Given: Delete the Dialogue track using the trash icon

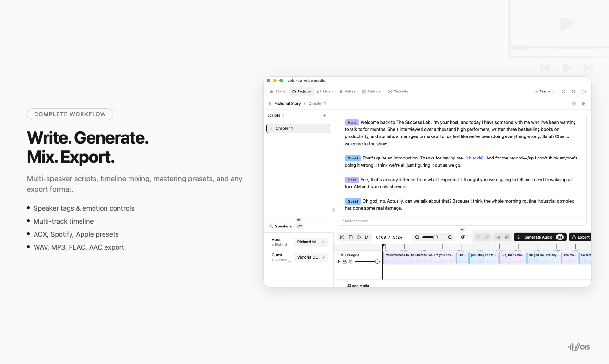Looking at the screenshot, I should click(x=350, y=262).
